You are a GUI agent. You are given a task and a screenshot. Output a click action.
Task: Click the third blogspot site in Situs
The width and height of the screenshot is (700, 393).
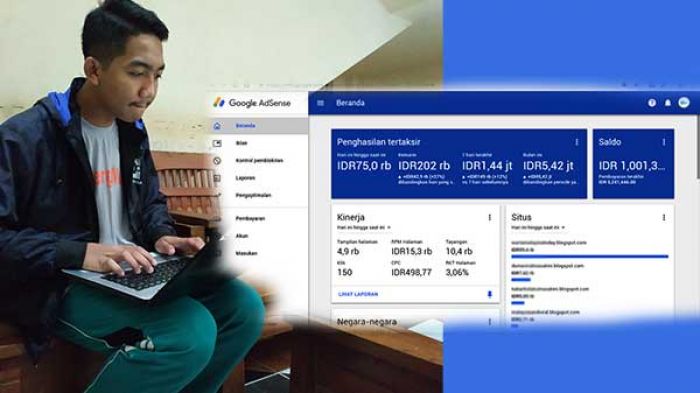(550, 289)
